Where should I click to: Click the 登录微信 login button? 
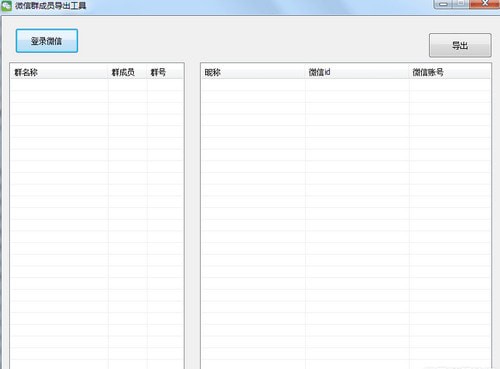47,41
